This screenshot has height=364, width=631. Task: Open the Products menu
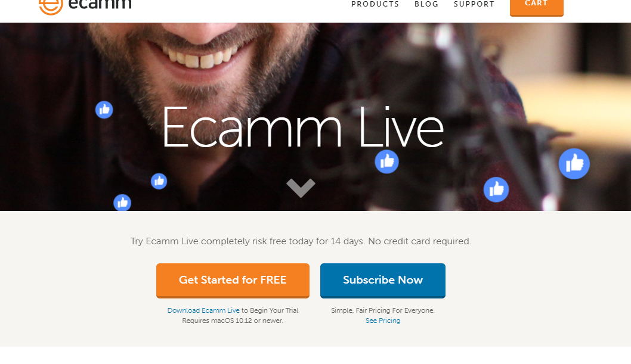tap(375, 4)
